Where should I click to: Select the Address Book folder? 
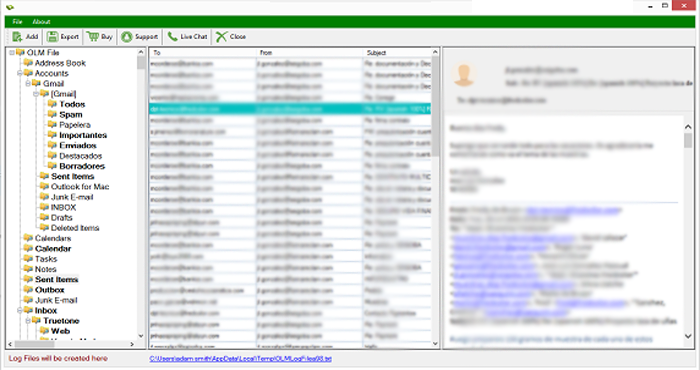(x=60, y=63)
